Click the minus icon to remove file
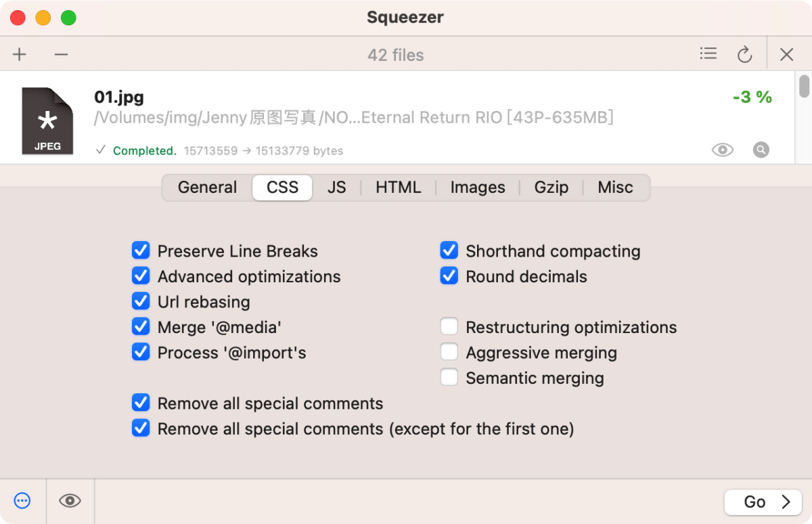Image resolution: width=812 pixels, height=524 pixels. pos(61,55)
